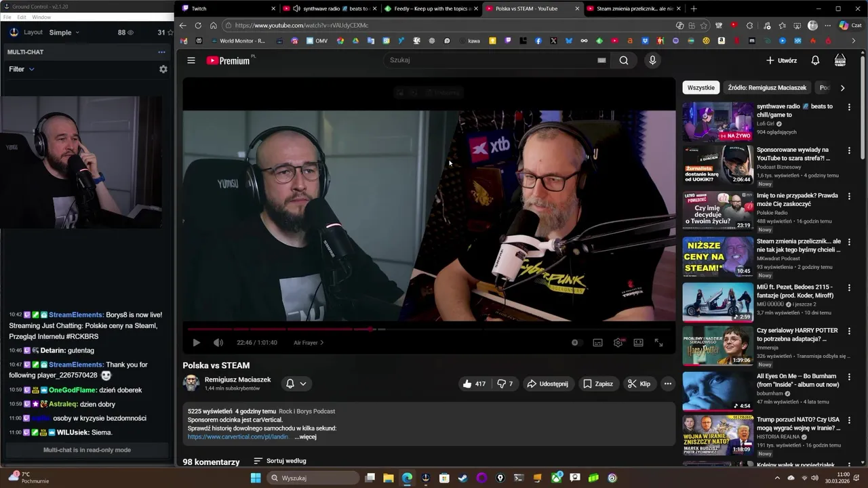Image resolution: width=868 pixels, height=488 pixels.
Task: Create a clip with Klip button
Action: coord(639,384)
